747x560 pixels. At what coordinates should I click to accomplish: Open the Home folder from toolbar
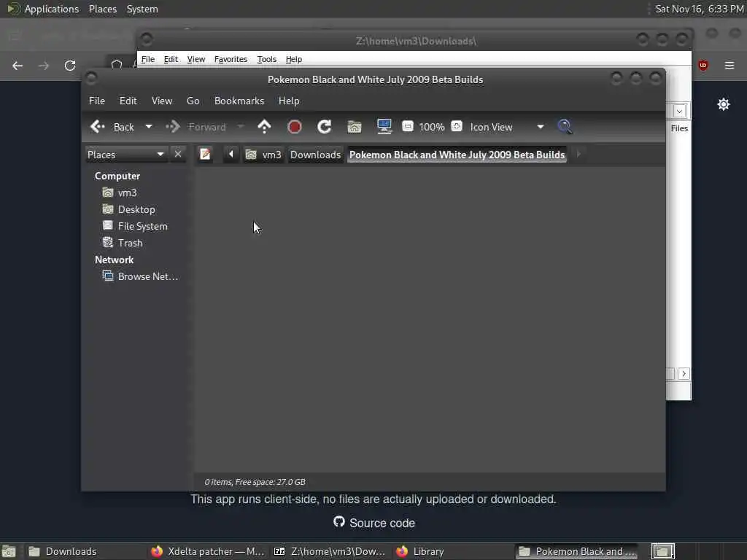coord(355,127)
